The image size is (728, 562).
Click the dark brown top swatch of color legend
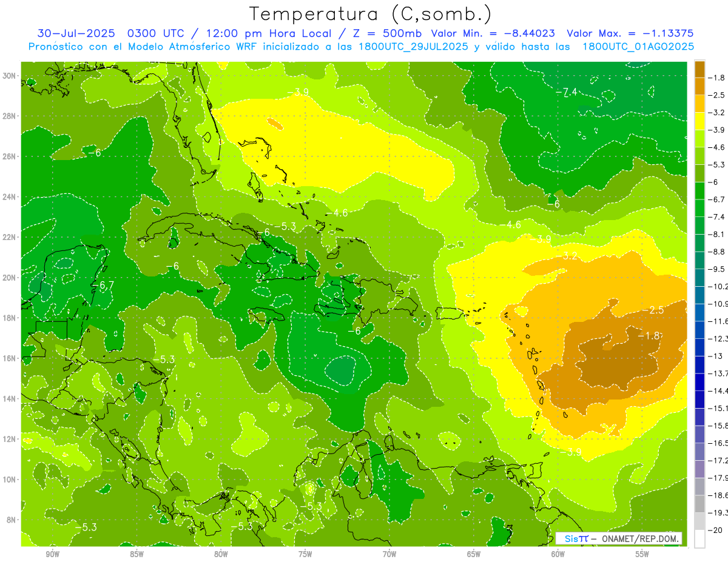pos(699,69)
